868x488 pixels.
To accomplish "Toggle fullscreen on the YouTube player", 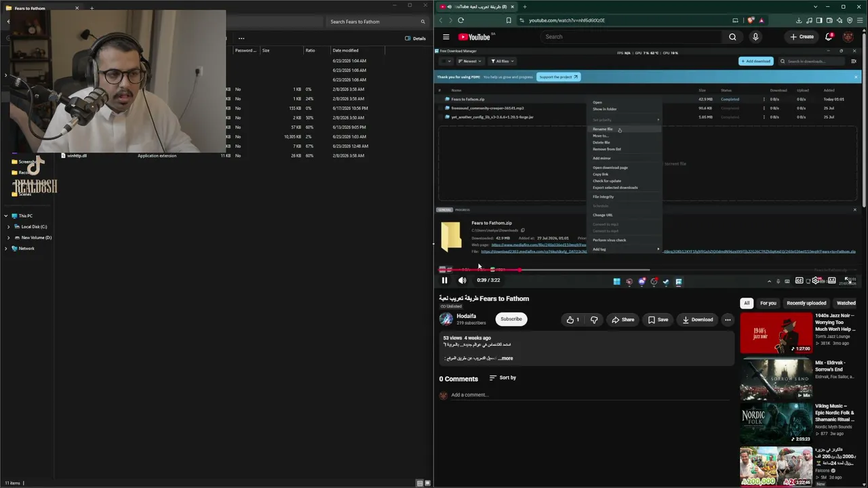I will [848, 281].
